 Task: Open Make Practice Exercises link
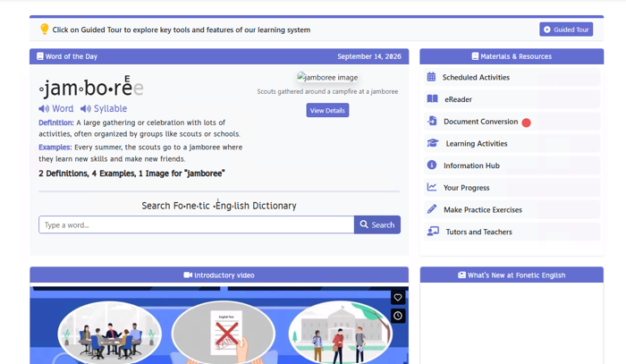(512, 210)
